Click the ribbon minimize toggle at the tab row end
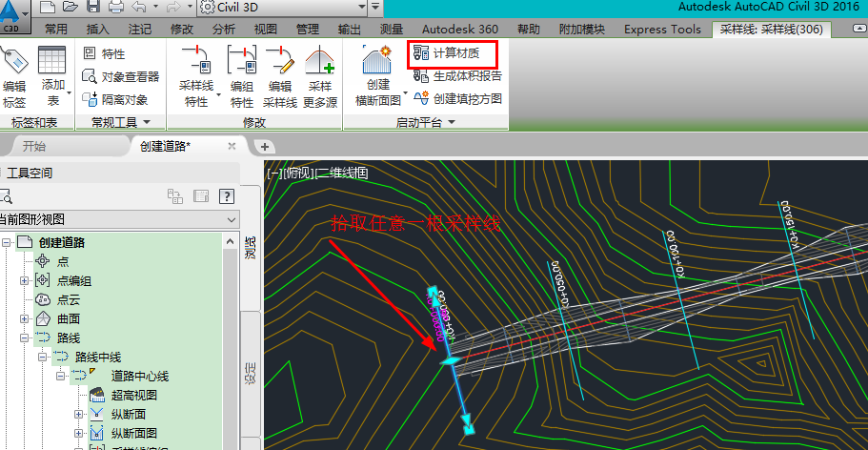 point(858,29)
